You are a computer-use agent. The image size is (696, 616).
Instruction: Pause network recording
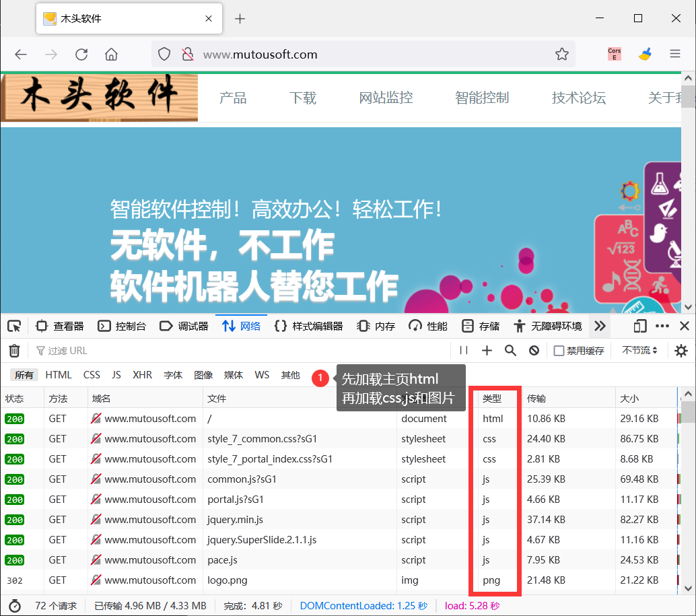(x=464, y=351)
